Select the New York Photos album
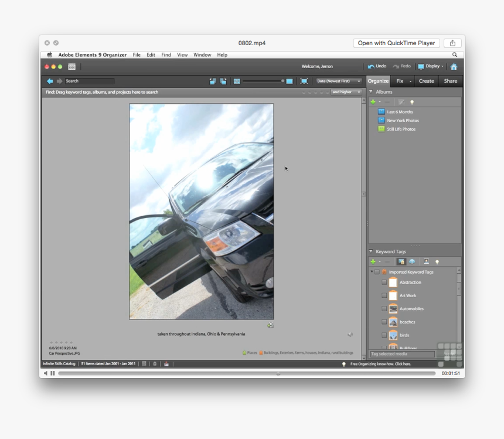The image size is (504, 439). click(403, 121)
